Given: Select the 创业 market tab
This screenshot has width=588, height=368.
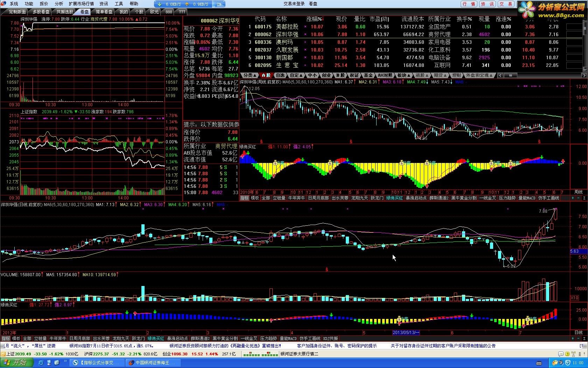Looking at the screenshot, I should point(326,75).
